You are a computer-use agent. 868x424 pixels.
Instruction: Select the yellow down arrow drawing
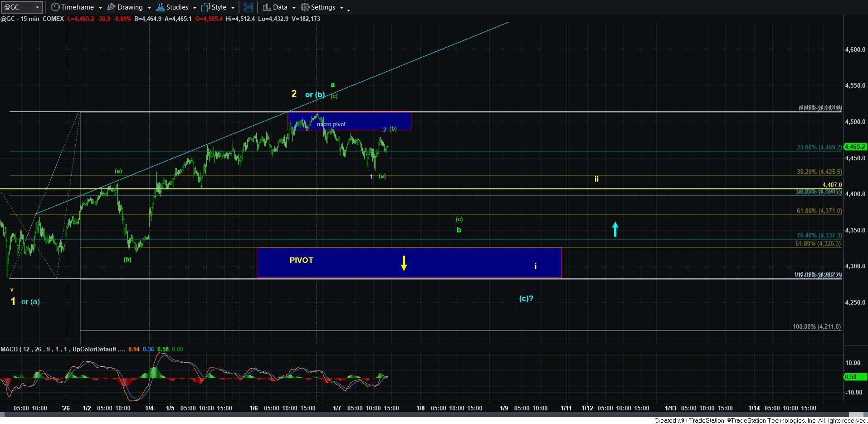point(404,263)
